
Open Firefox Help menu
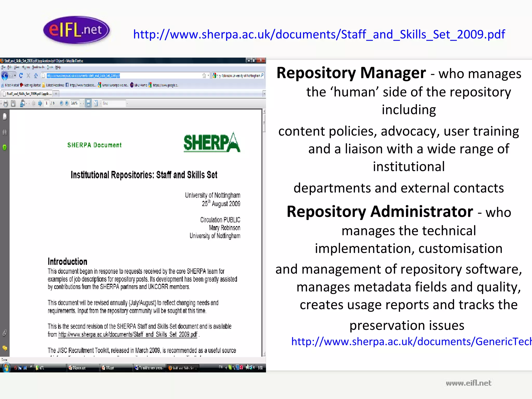[58, 67]
